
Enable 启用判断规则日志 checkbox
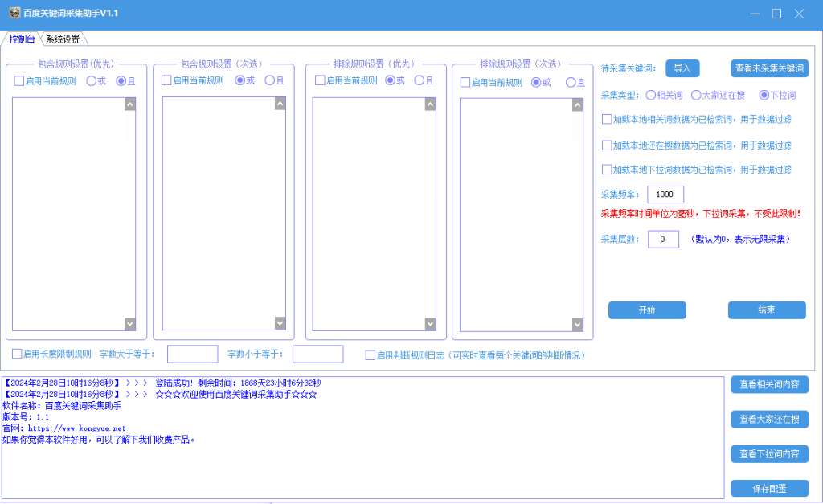coord(370,355)
